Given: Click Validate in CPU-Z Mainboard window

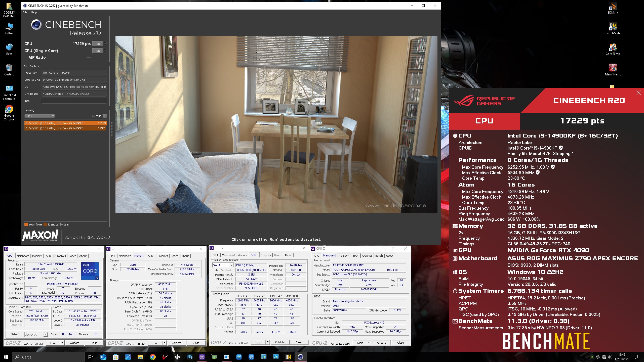Looking at the screenshot, I should (381, 343).
